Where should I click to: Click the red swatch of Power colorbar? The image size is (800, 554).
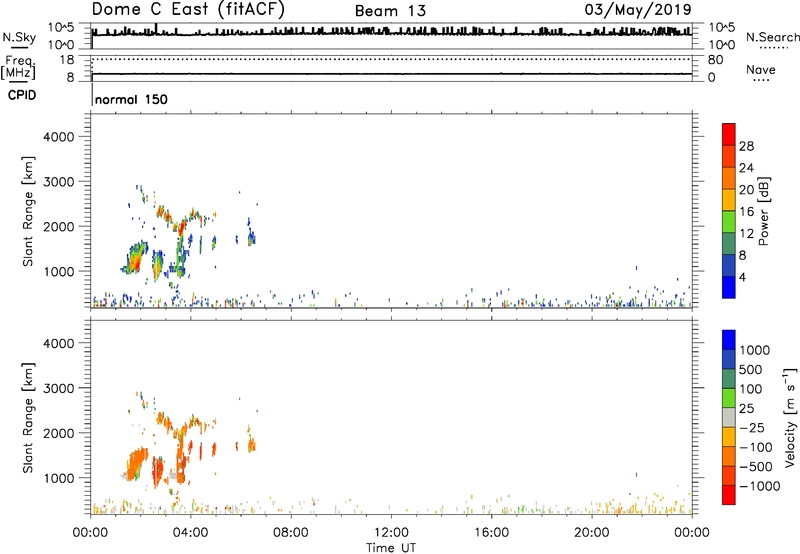pyautogui.click(x=729, y=134)
